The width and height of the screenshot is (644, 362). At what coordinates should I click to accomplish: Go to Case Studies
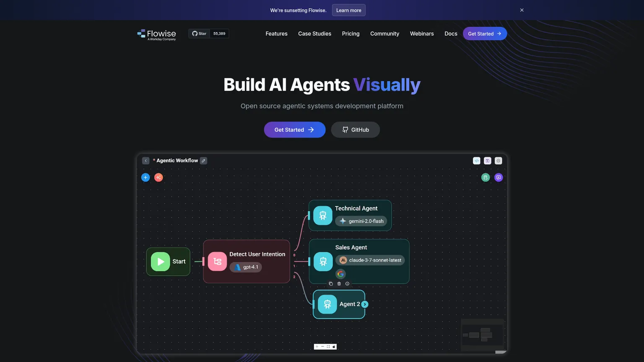314,34
